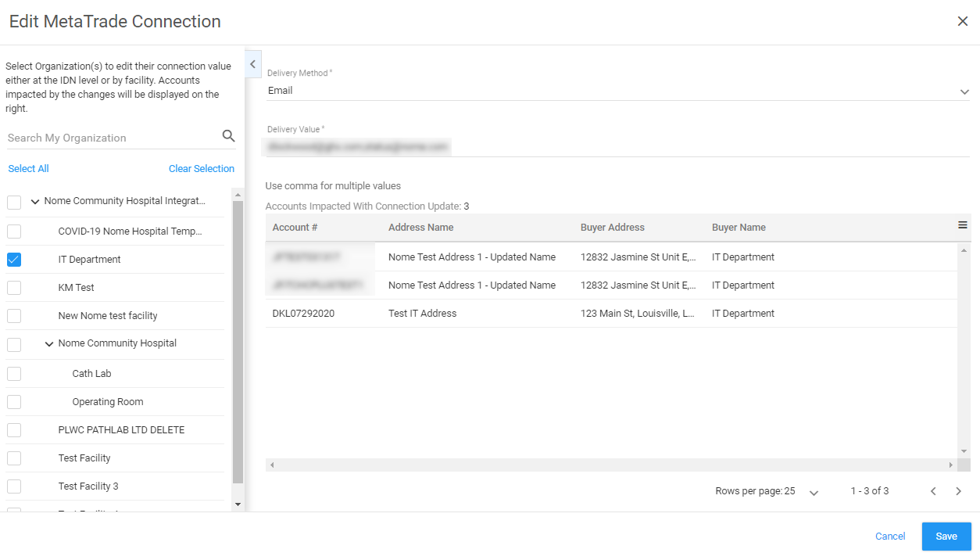This screenshot has height=560, width=980.
Task: Sort by the Buyer Address column header
Action: 613,228
